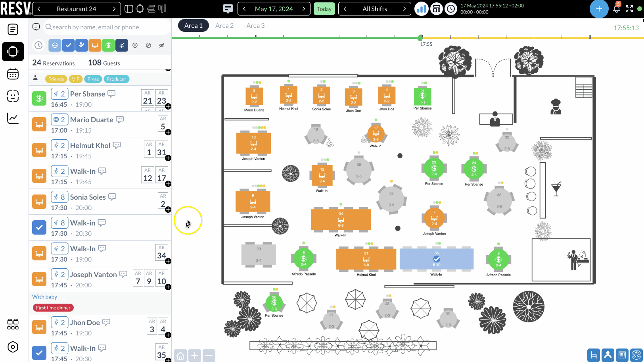644x362 pixels.
Task: Move the timeline marker near 17:55
Action: point(420,38)
